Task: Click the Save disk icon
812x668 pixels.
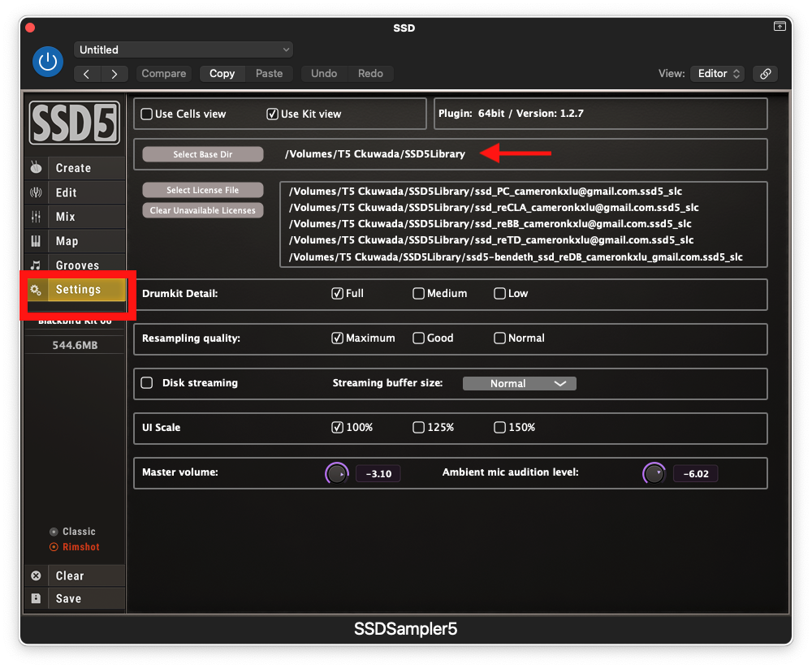Action: (36, 599)
